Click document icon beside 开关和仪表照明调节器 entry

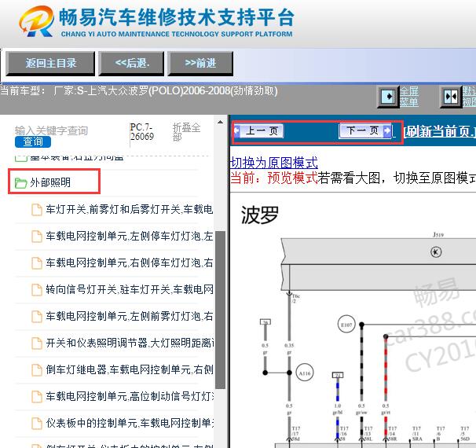[x=37, y=343]
